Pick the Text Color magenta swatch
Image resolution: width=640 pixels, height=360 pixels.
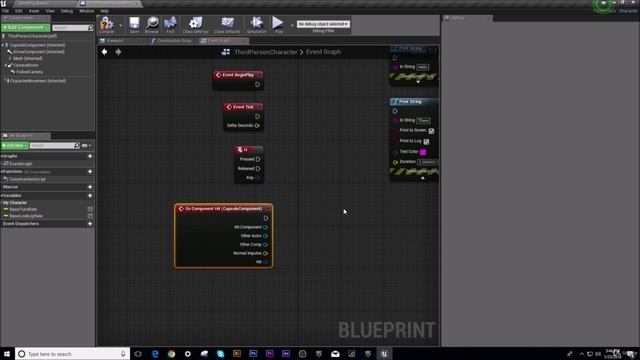pos(423,152)
